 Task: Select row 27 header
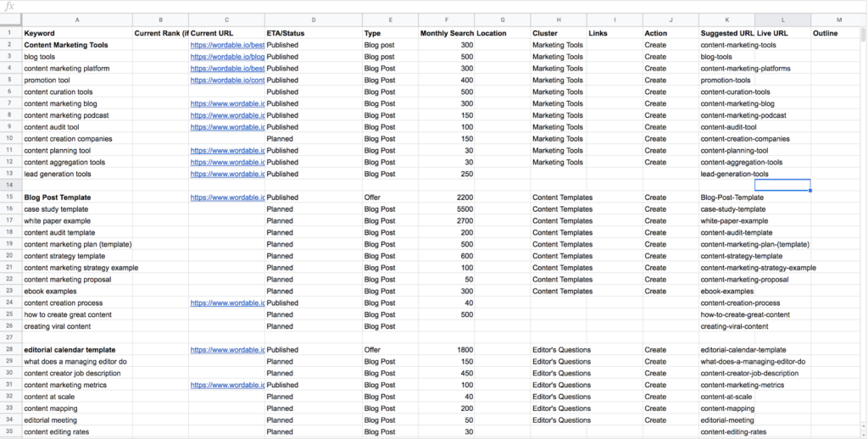(10, 337)
